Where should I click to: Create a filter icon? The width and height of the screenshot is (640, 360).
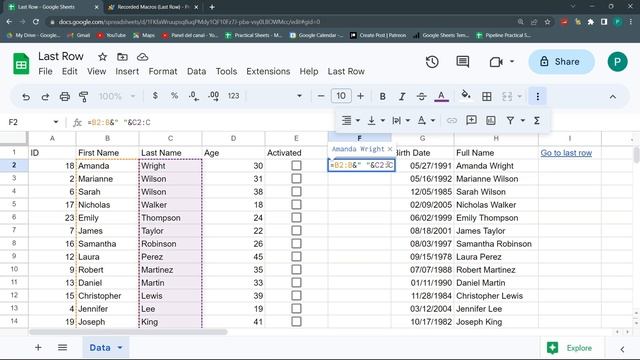pos(510,120)
